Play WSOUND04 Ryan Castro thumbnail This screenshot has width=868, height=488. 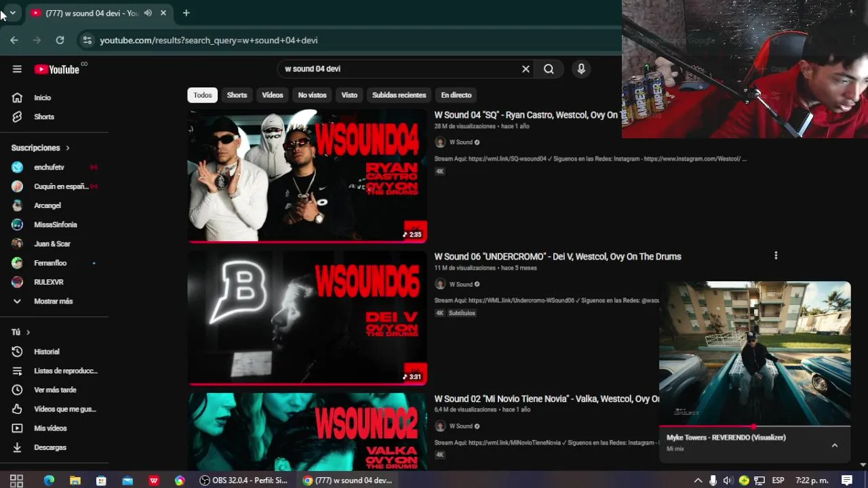pyautogui.click(x=307, y=175)
